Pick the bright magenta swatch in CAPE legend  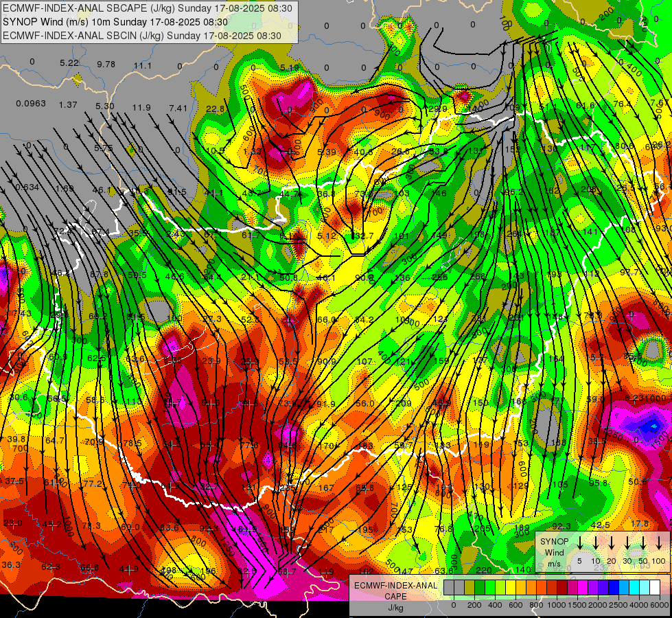[x=583, y=588]
